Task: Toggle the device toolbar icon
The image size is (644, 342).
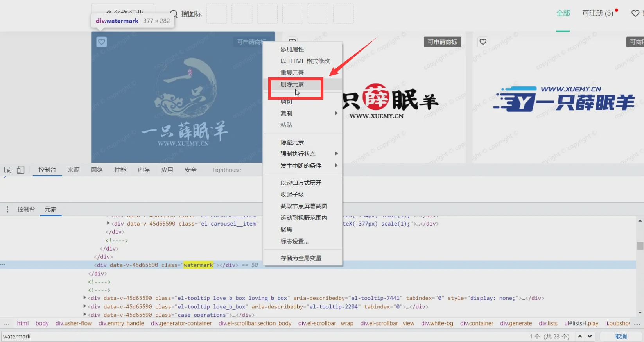Action: click(21, 170)
